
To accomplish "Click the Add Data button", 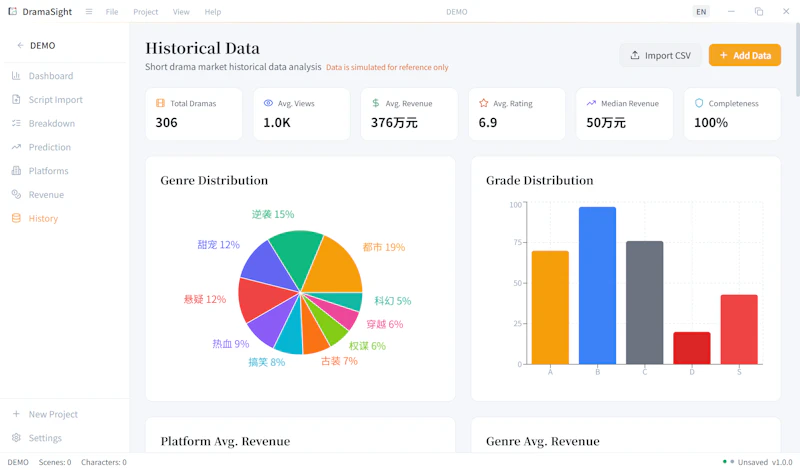I will (x=744, y=55).
